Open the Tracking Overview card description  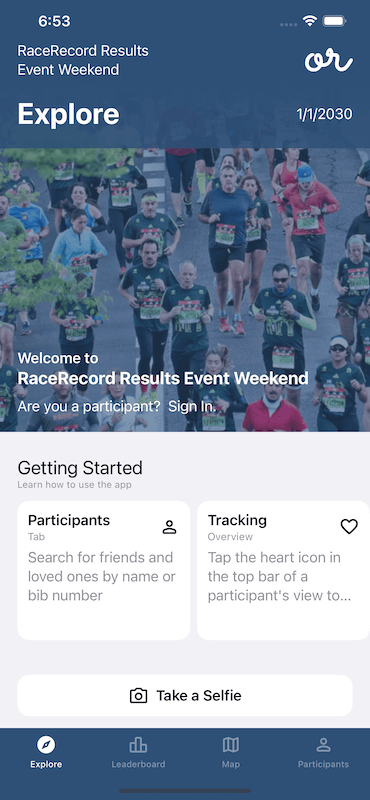point(279,577)
